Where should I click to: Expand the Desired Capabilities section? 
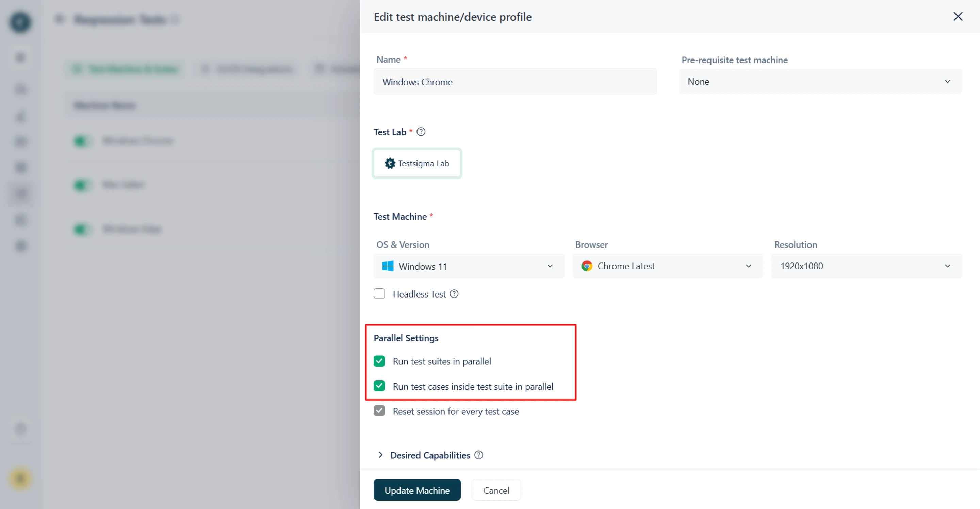click(381, 455)
